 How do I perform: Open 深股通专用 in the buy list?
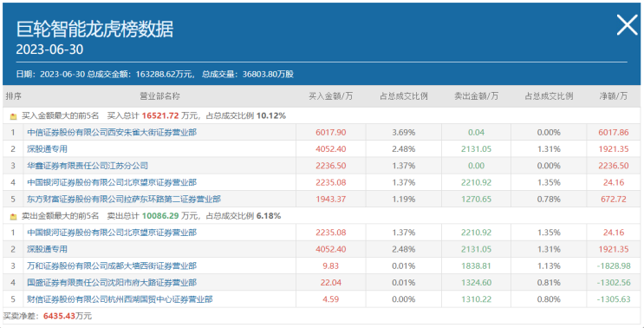[x=47, y=149]
